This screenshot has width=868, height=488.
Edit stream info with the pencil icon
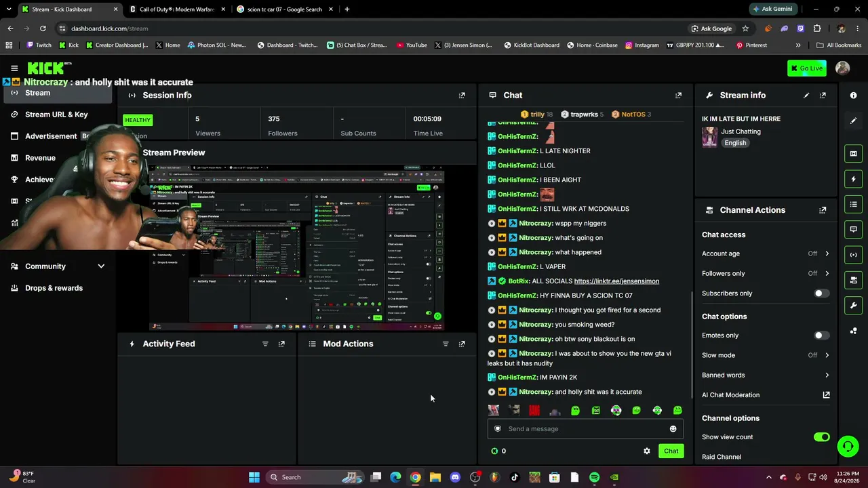point(806,96)
